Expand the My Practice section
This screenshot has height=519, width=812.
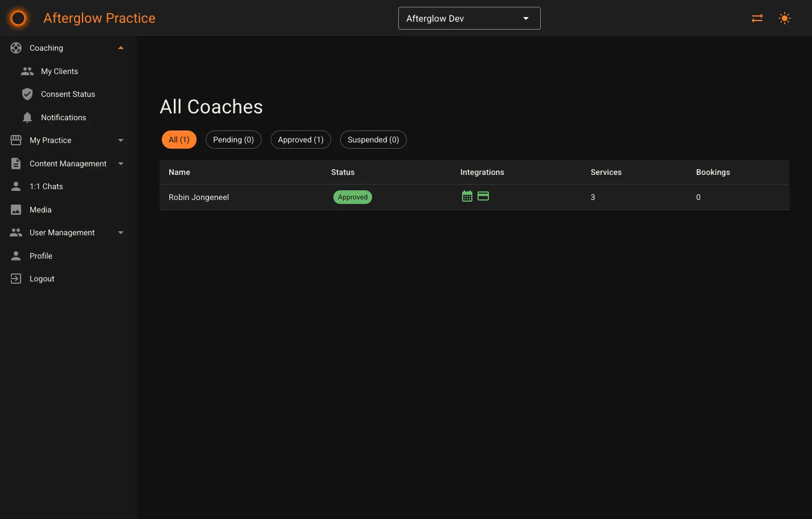pos(120,140)
